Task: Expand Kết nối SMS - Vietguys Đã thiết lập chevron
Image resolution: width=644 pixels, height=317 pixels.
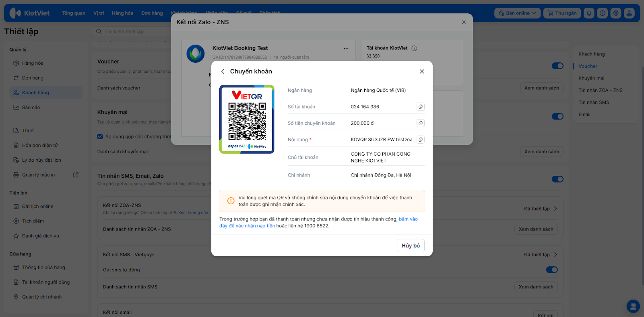Action: tap(555, 255)
